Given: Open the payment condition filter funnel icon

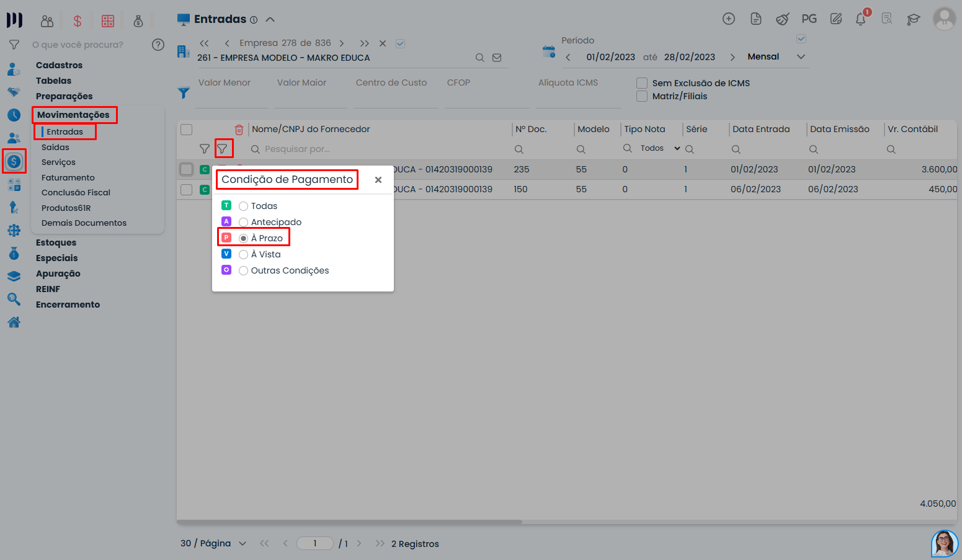Looking at the screenshot, I should pos(223,149).
